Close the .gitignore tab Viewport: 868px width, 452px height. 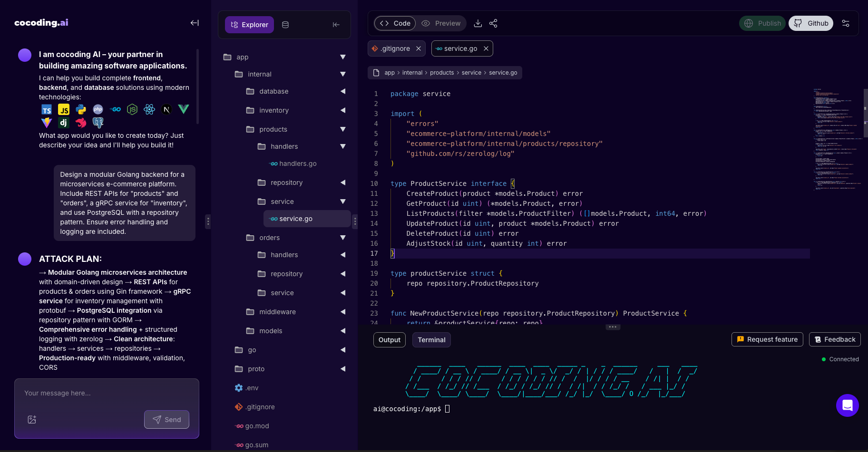tap(418, 48)
